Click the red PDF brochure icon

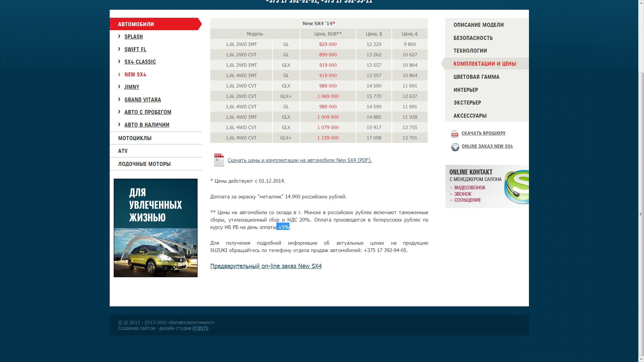[454, 134]
